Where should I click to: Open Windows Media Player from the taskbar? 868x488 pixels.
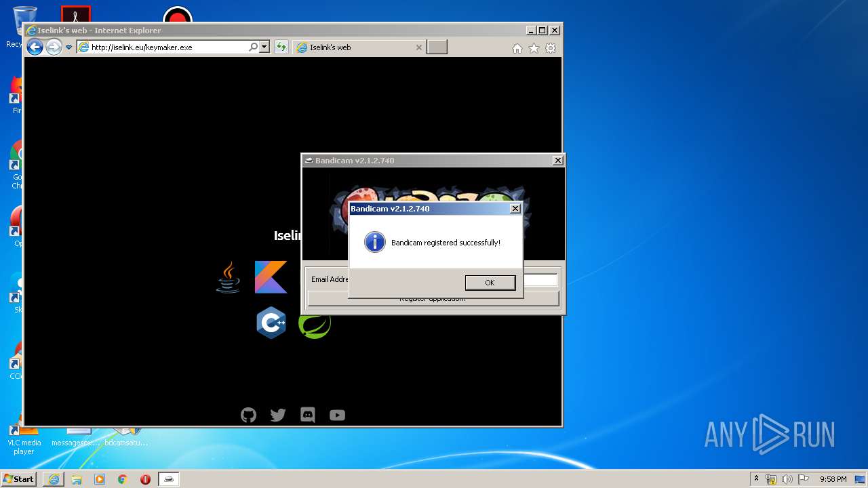click(100, 479)
